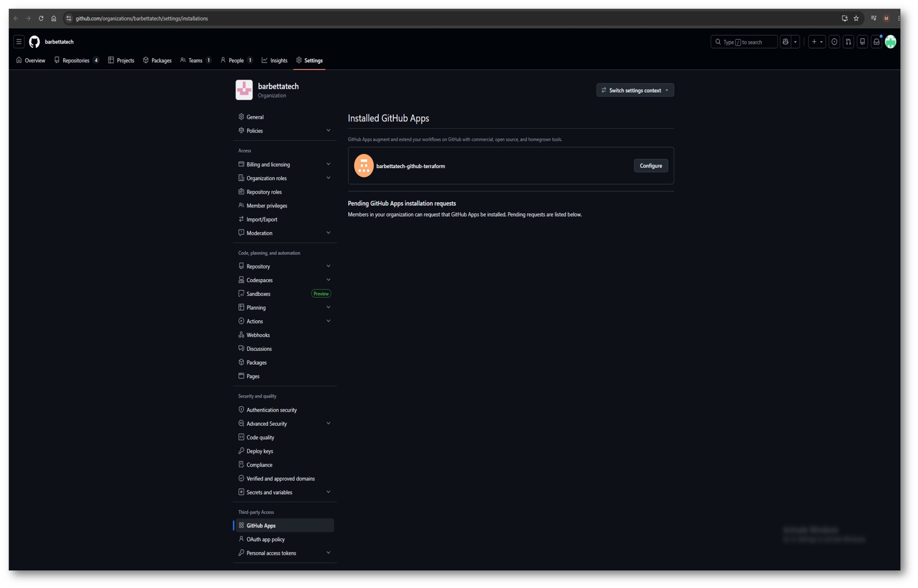Click the barbettatech-github-terraform app avatar
The width and height of the screenshot is (918, 588).
[x=364, y=166]
